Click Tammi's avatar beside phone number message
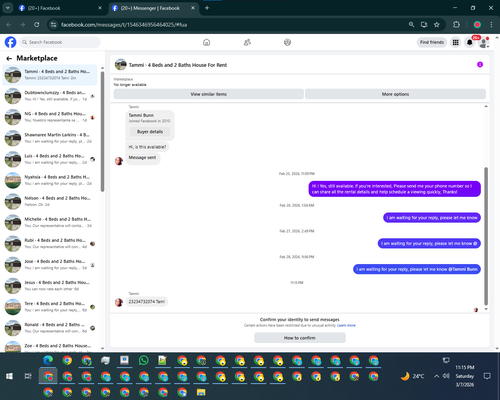The width and height of the screenshot is (500, 400). 119,302
